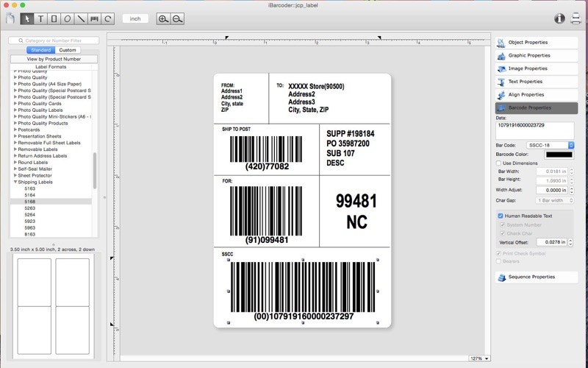Select the arrow selection tool

[27, 18]
